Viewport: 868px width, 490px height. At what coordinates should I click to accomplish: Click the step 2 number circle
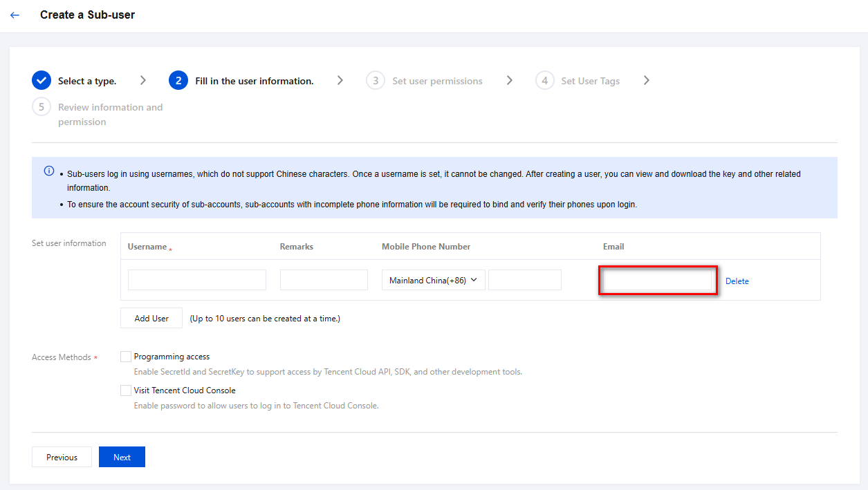pos(178,81)
